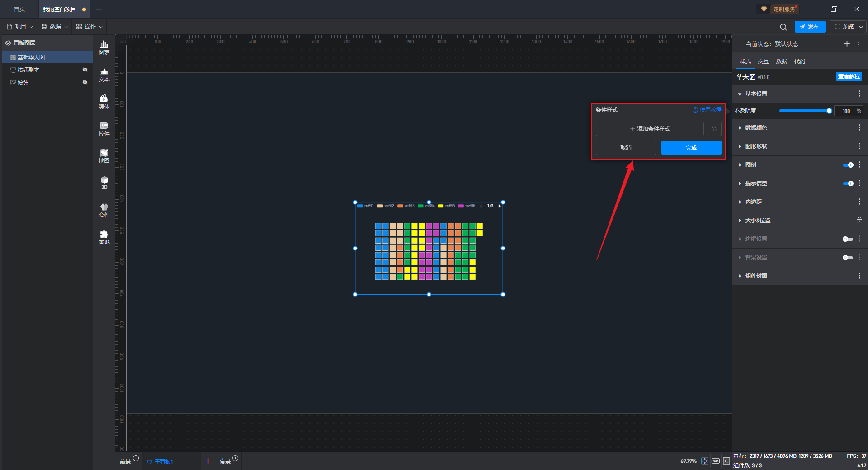Open the 地图 map components panel
This screenshot has width=868, height=470.
tap(104, 156)
